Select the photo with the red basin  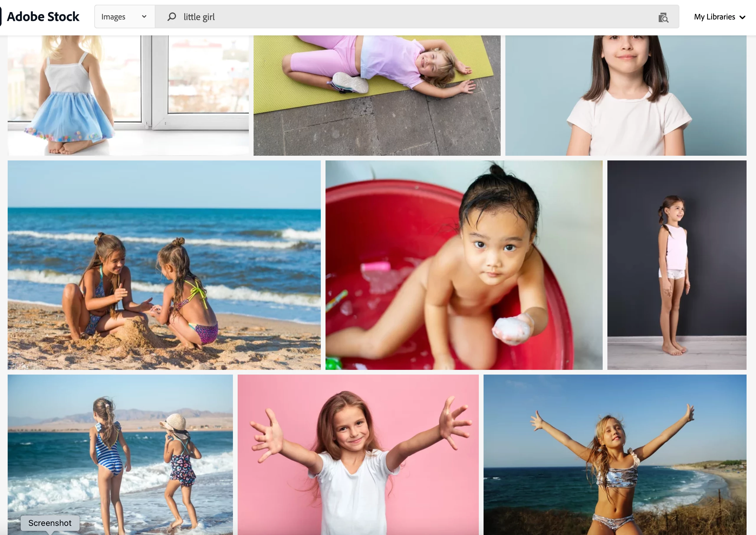coord(464,265)
